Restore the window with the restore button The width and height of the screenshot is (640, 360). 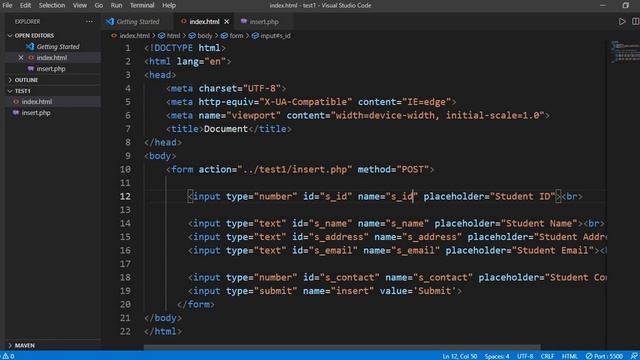(626, 5)
